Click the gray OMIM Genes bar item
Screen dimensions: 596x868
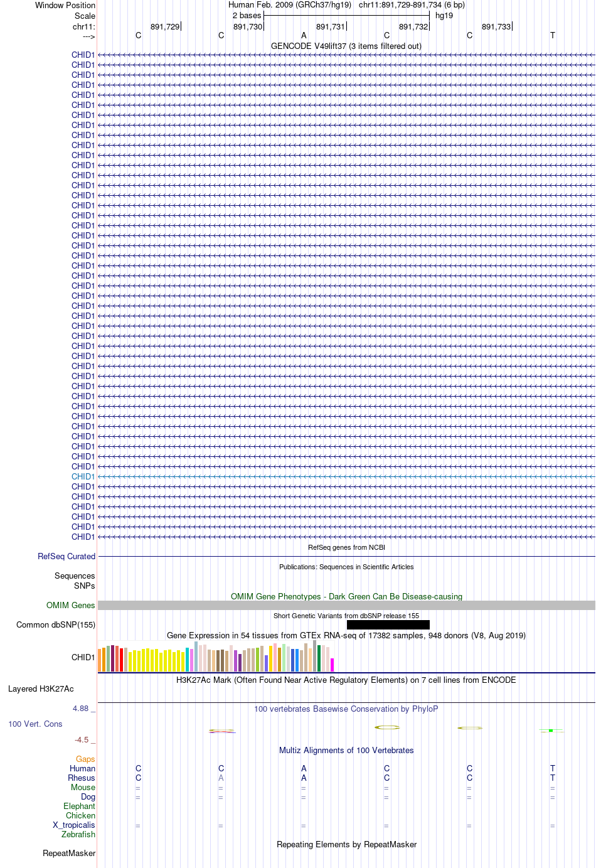click(x=346, y=605)
